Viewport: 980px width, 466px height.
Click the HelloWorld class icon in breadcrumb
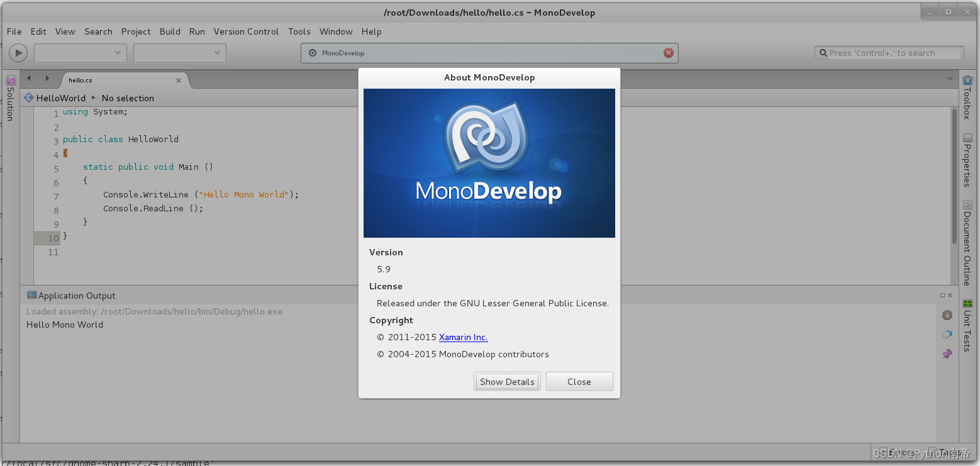pyautogui.click(x=29, y=97)
